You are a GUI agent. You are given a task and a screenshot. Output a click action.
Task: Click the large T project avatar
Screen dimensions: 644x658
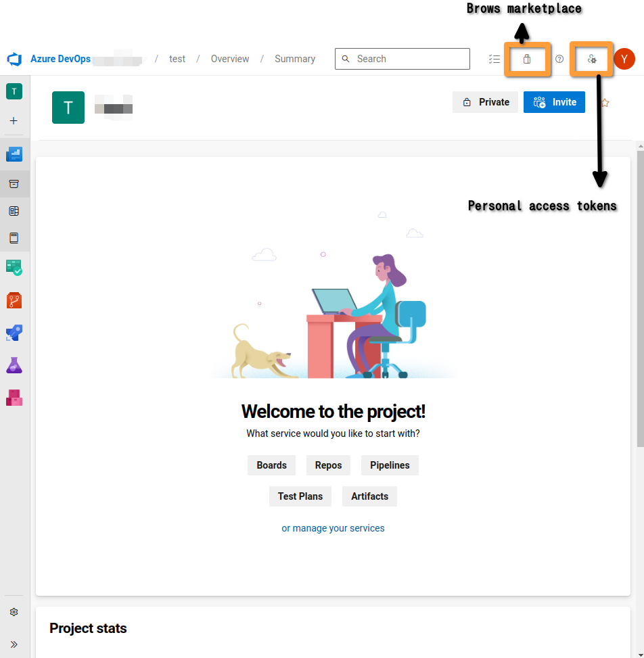[x=68, y=108]
